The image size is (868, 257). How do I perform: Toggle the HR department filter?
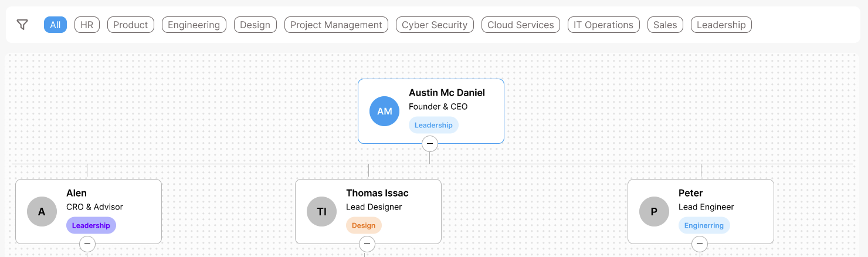click(87, 25)
